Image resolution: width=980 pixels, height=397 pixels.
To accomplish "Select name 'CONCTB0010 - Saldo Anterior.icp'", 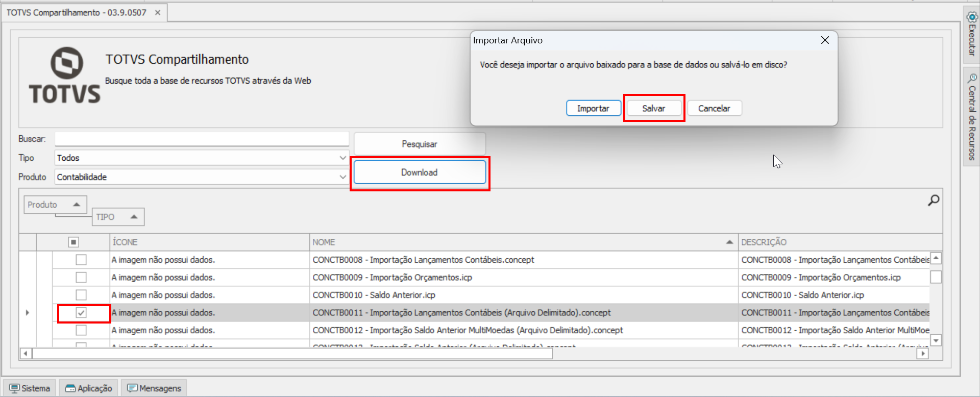I will tap(374, 295).
